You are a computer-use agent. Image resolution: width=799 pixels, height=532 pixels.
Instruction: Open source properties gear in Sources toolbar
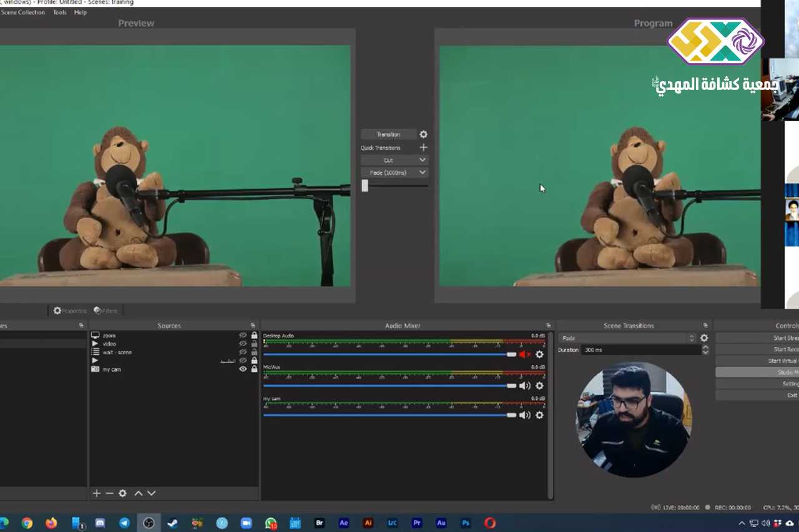click(x=123, y=493)
